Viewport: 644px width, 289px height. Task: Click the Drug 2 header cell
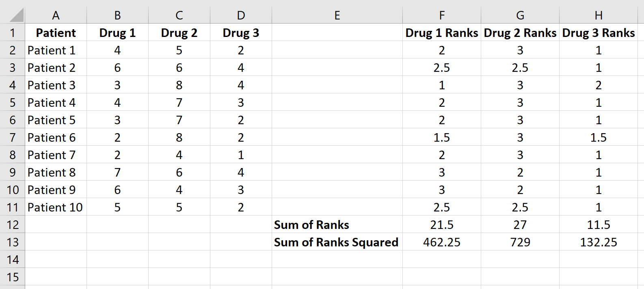179,33
